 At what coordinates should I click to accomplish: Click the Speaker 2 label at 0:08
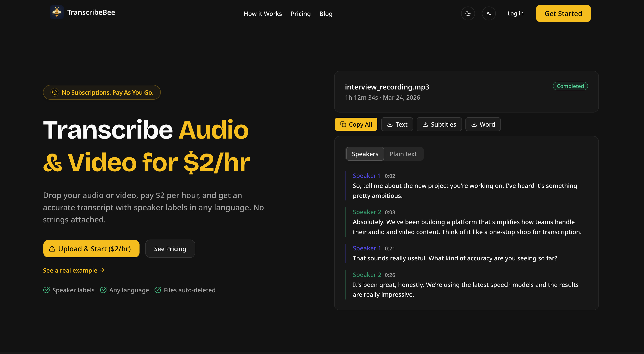(367, 212)
